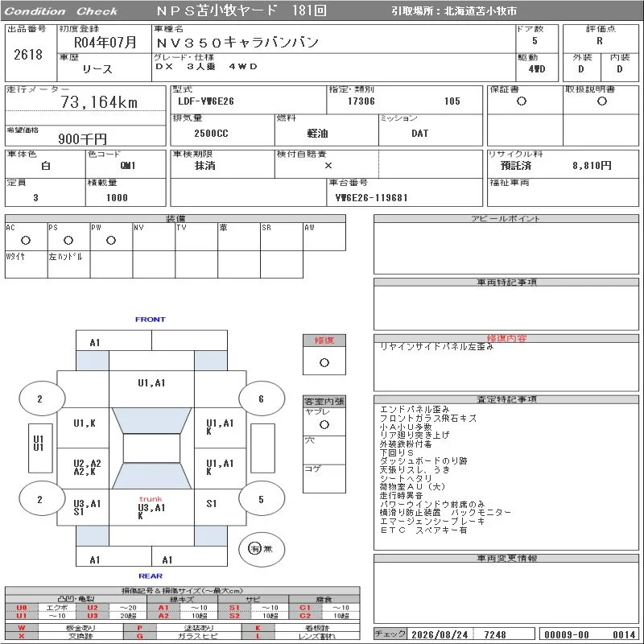Click the rear-right tire circle marked 5

point(262,499)
